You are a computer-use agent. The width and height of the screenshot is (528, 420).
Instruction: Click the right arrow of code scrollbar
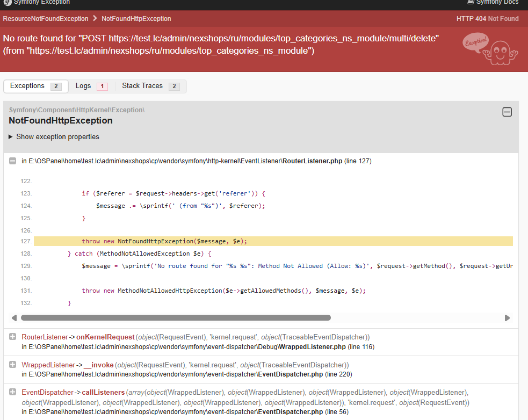(x=507, y=318)
